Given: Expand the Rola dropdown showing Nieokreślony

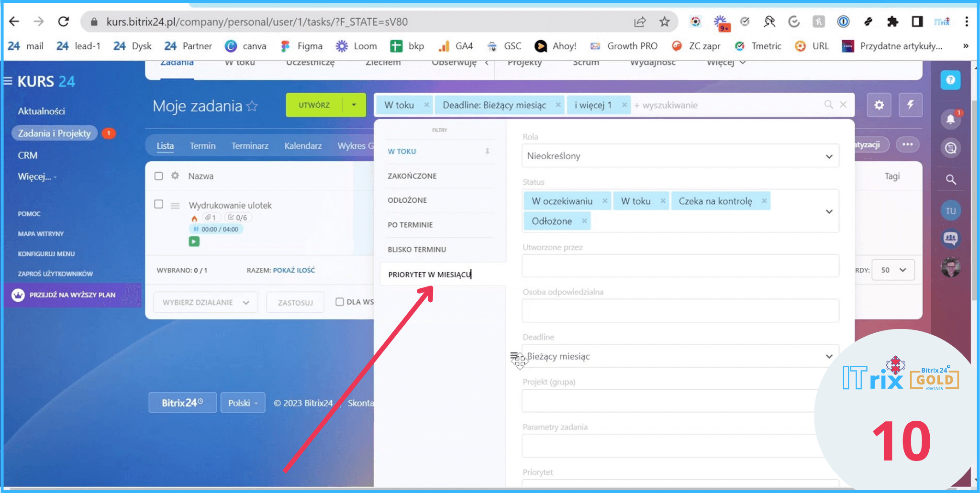Looking at the screenshot, I should [x=680, y=156].
